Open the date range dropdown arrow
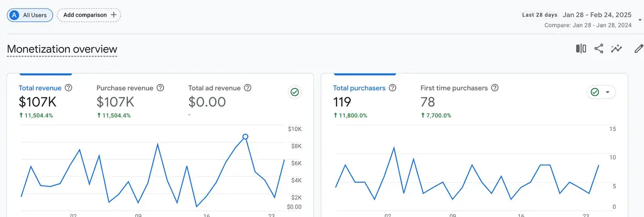Viewport: 644px width, 217px height. click(x=640, y=20)
